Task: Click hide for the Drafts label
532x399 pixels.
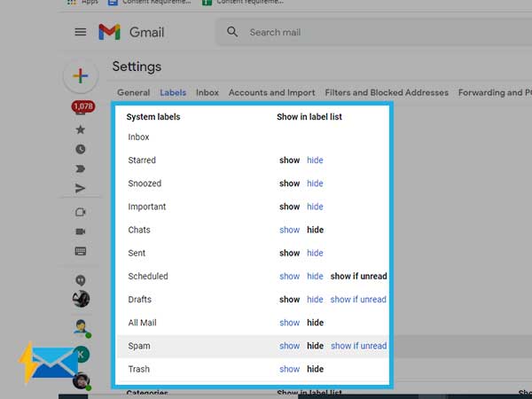Action: pyautogui.click(x=315, y=300)
